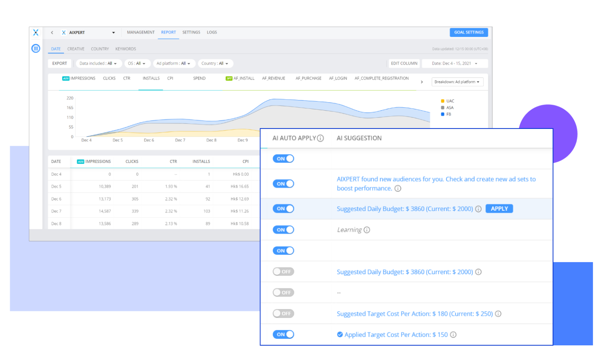Click info icon after 'boost performance.' text

point(398,188)
